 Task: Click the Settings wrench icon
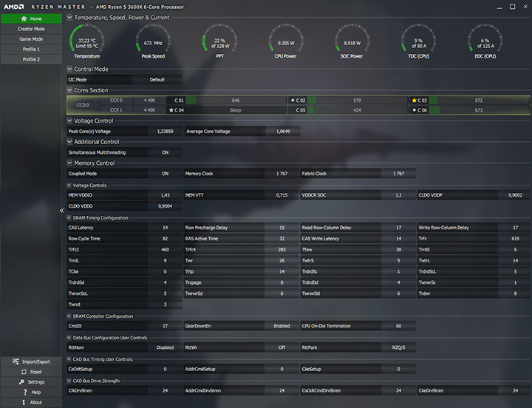tap(21, 382)
